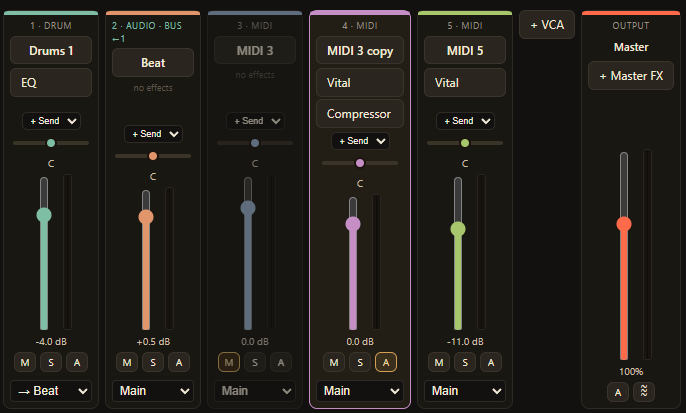Solo the MIDI 5 channel
The height and width of the screenshot is (413, 686).
[465, 362]
